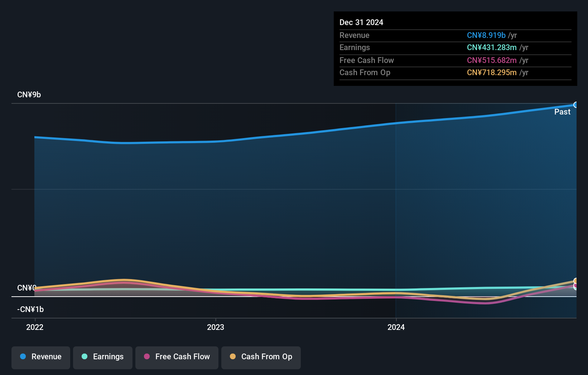Select the Revenue endpoint marker on the chart
The width and height of the screenshot is (588, 375).
(x=576, y=104)
